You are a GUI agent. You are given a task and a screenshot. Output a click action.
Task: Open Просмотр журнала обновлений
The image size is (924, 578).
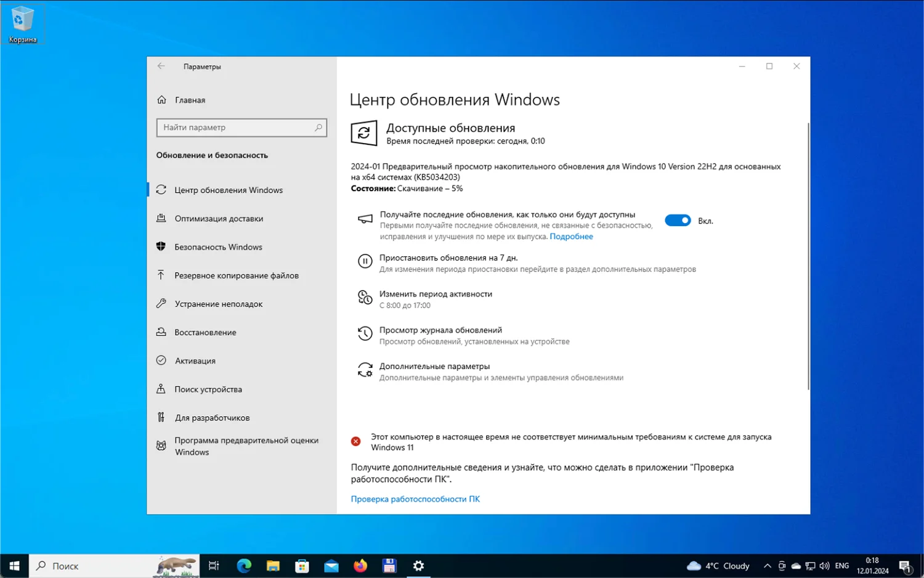(x=440, y=330)
